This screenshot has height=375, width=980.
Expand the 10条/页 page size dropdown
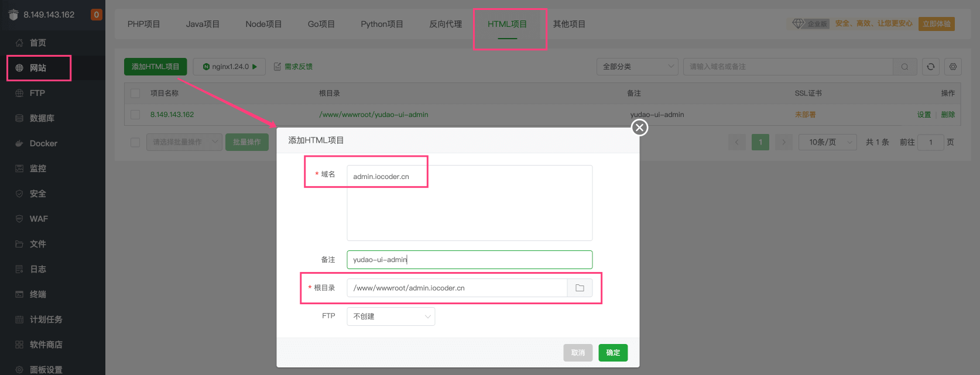tap(827, 142)
